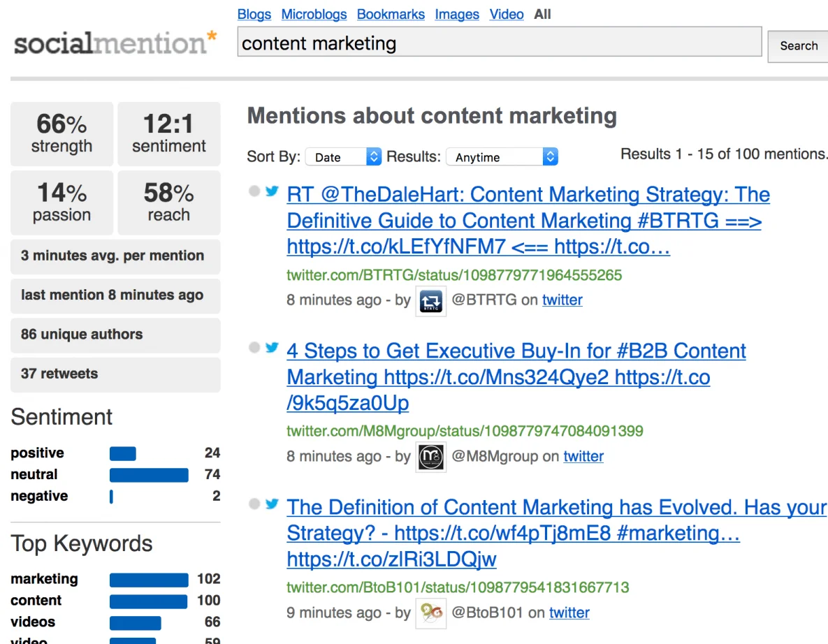The height and width of the screenshot is (644, 828).
Task: Click the twitter.com/BTRTG/status URL
Action: coord(454,275)
